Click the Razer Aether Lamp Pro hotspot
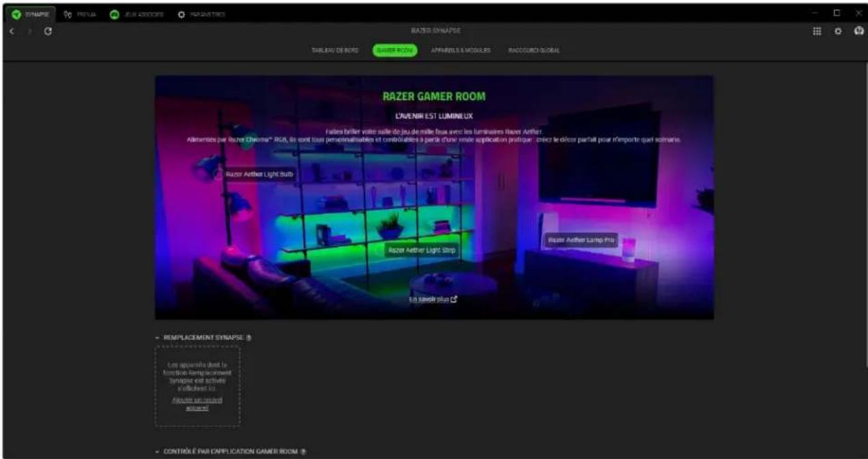The image size is (868, 459). coord(582,240)
